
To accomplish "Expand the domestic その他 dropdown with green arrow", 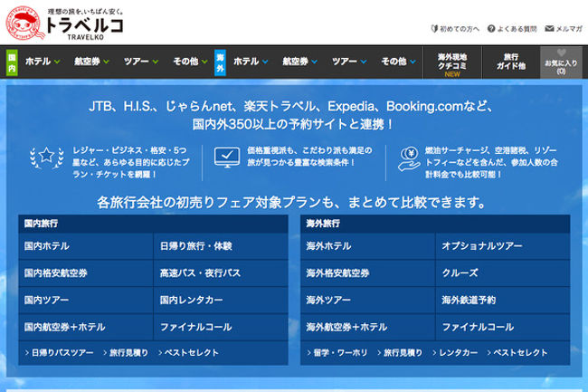I will 190,62.
